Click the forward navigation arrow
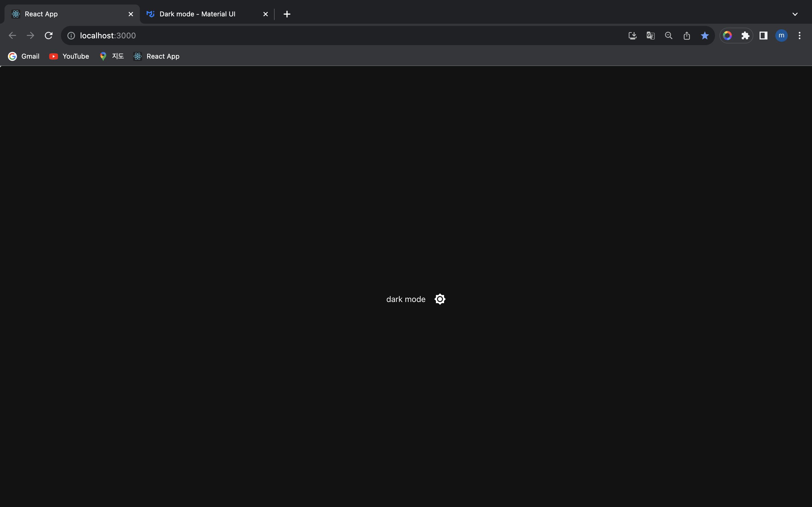Viewport: 812px width, 507px height. click(x=30, y=36)
